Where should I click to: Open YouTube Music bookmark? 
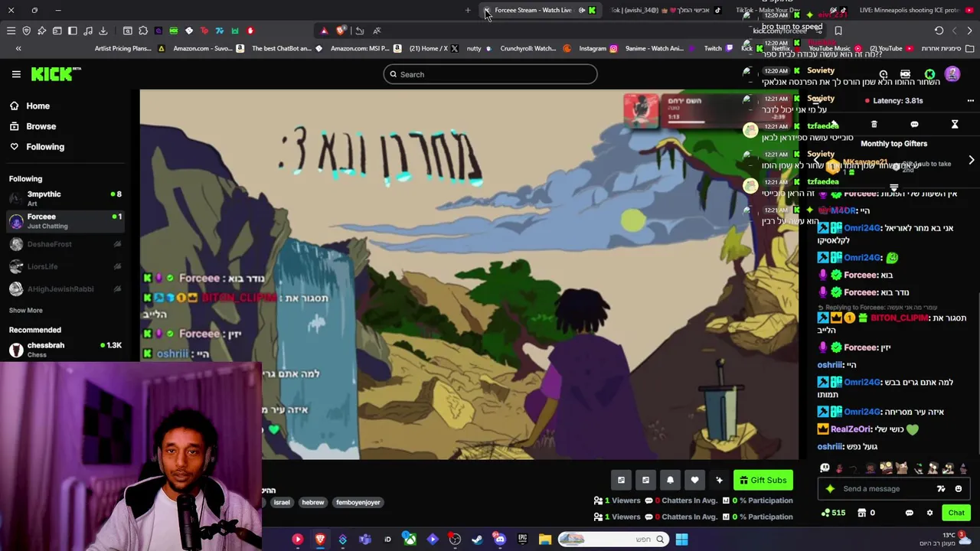835,48
